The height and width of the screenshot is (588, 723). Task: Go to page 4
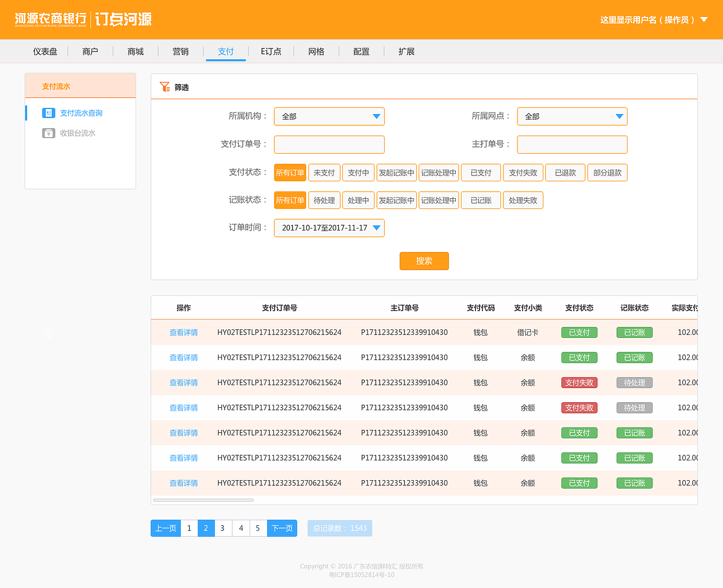[241, 528]
